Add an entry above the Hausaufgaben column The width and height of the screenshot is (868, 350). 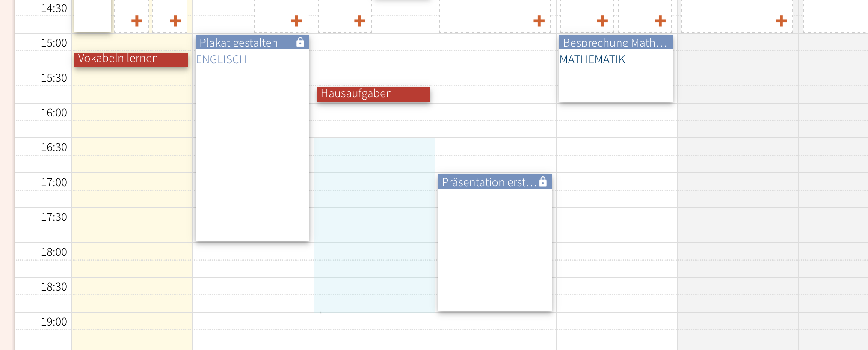point(360,21)
